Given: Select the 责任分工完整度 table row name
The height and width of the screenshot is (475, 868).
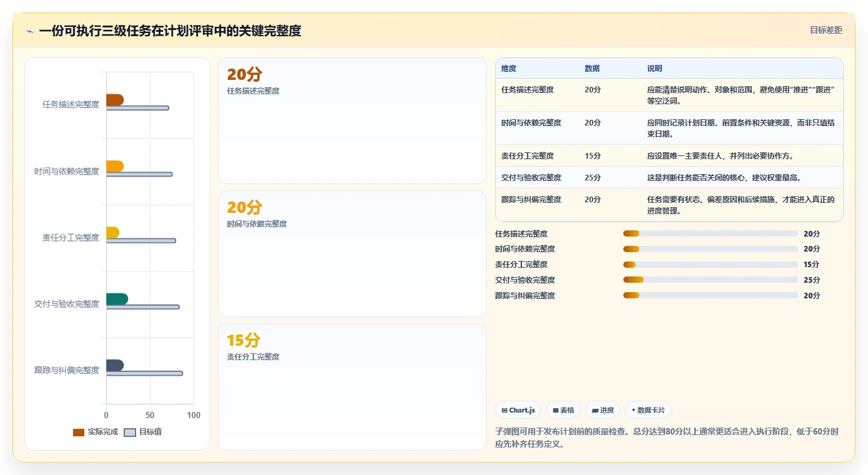Looking at the screenshot, I should pyautogui.click(x=528, y=155).
